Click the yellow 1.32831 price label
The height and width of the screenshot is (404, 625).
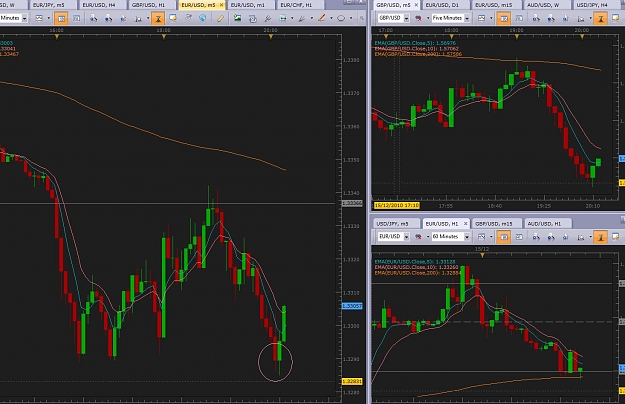tap(352, 381)
